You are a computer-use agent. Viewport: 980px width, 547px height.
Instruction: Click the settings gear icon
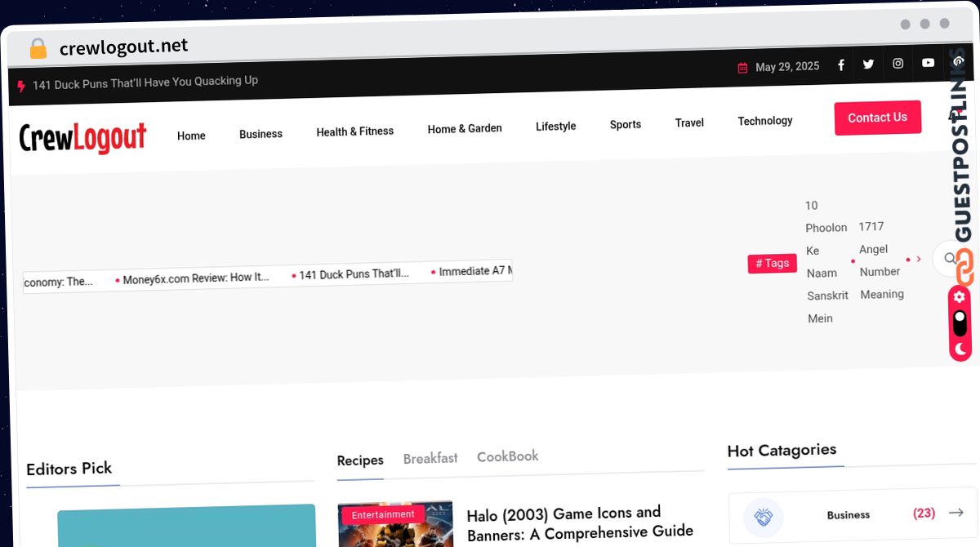click(960, 297)
